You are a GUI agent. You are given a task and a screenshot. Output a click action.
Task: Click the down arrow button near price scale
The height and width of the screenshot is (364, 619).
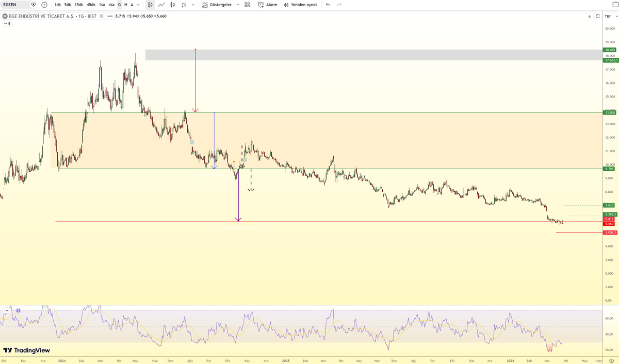click(589, 16)
